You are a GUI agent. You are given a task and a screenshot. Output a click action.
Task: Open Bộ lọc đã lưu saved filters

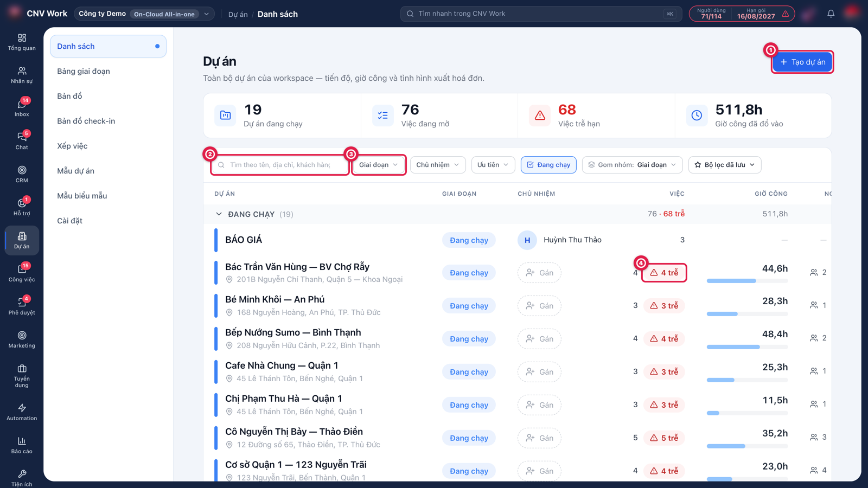click(x=725, y=165)
